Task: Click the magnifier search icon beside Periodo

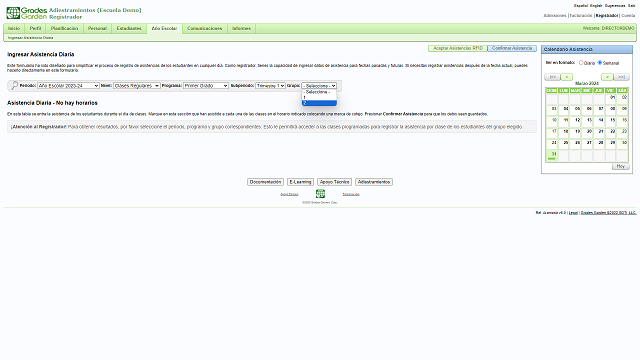Action: coord(14,85)
